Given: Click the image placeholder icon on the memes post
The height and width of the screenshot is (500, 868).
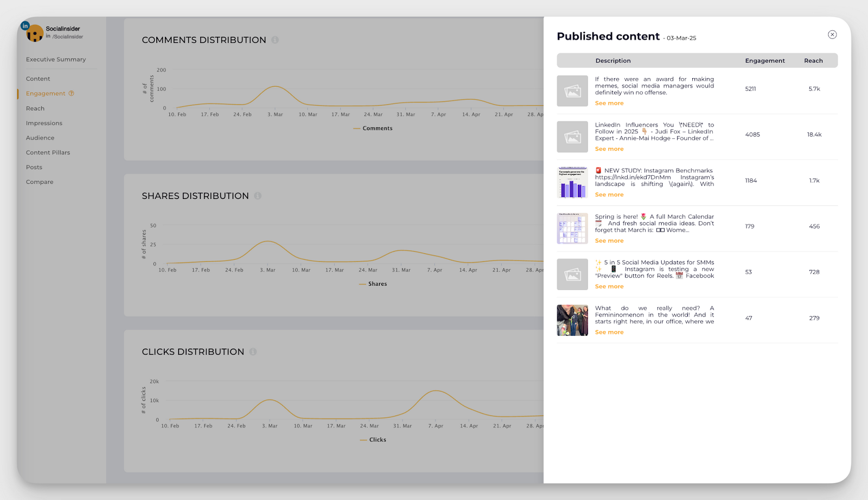Looking at the screenshot, I should 572,91.
